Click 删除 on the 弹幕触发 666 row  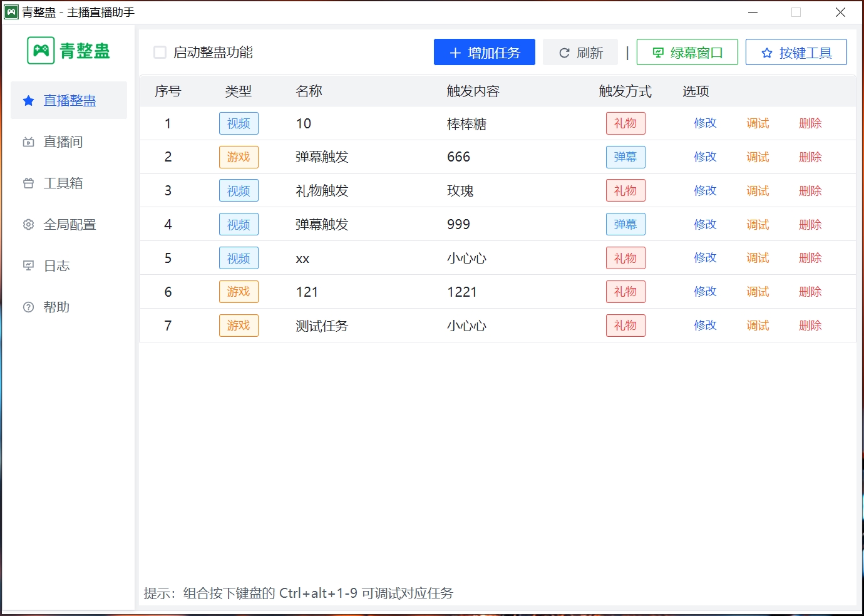pos(810,157)
